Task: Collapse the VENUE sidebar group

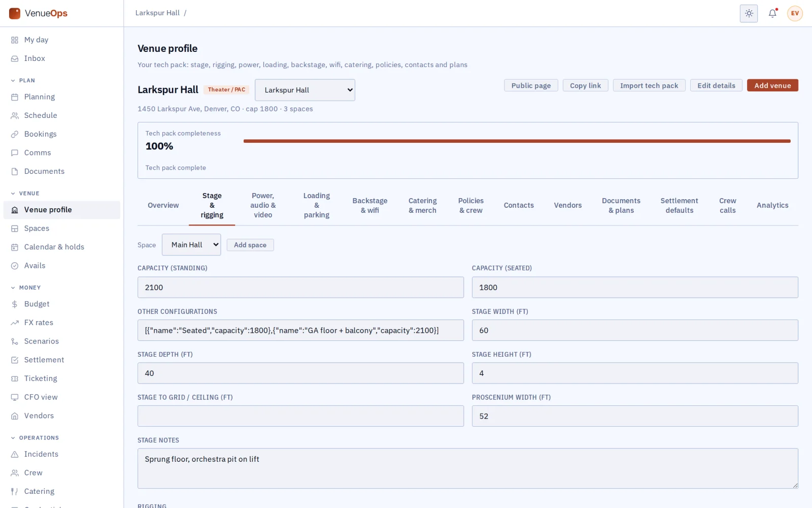Action: click(x=25, y=194)
